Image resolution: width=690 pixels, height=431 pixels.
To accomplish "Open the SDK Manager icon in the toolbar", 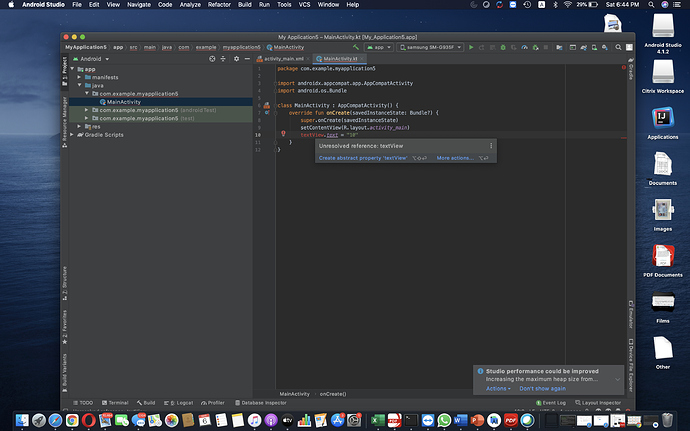I will tap(605, 47).
